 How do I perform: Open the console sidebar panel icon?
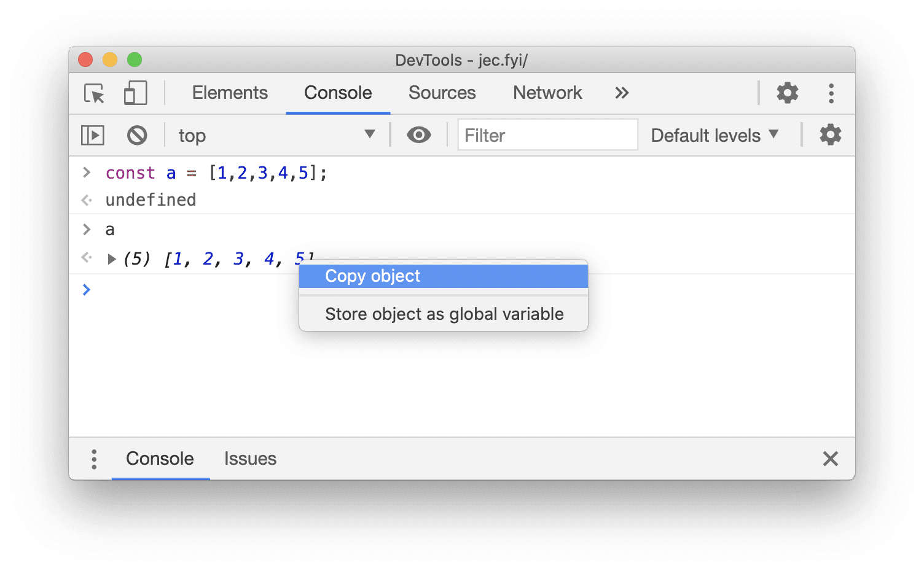pyautogui.click(x=92, y=134)
